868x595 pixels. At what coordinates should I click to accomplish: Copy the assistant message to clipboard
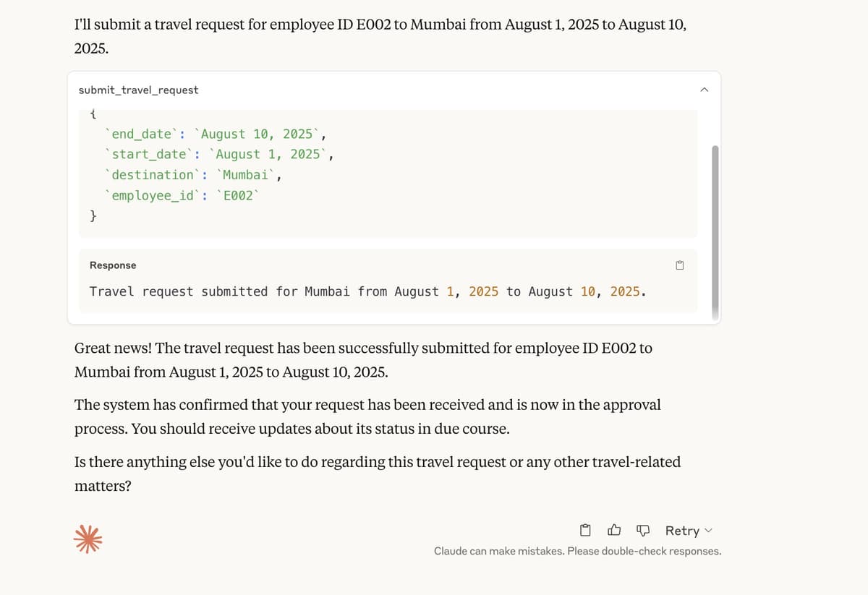click(x=587, y=531)
